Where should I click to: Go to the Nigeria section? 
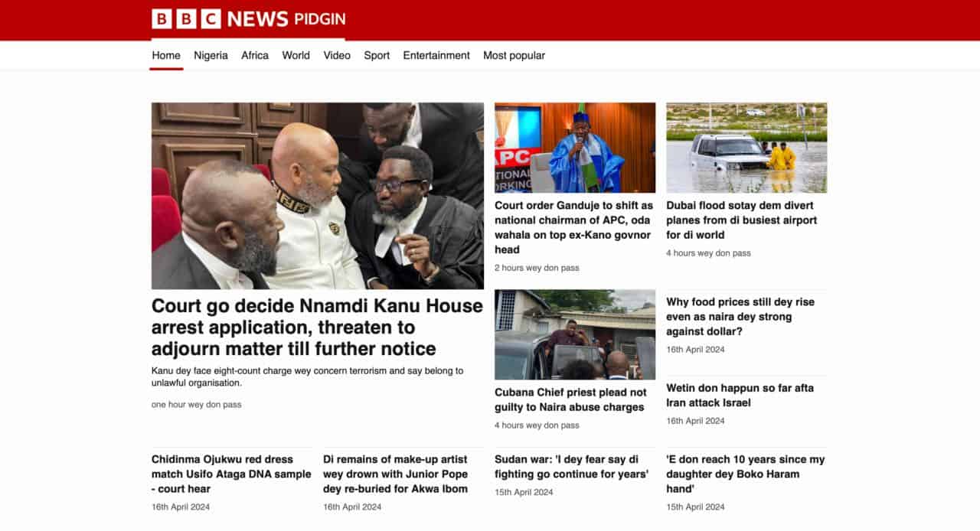point(211,55)
